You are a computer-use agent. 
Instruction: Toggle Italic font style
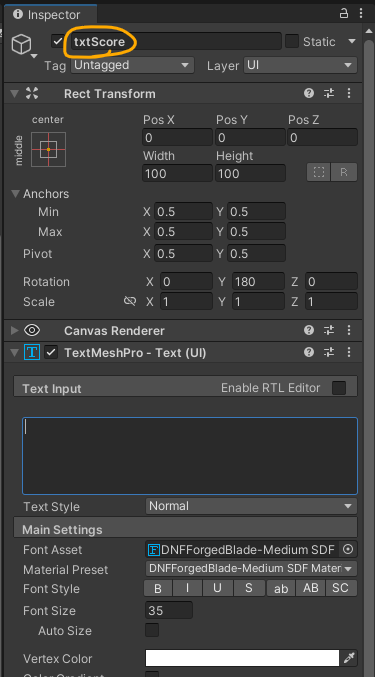coord(188,588)
